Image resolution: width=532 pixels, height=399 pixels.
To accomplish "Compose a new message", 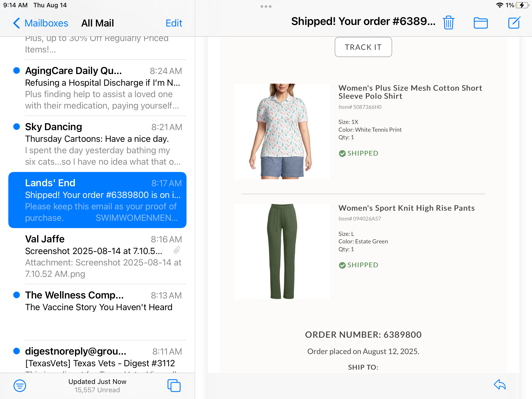I will click(x=514, y=23).
